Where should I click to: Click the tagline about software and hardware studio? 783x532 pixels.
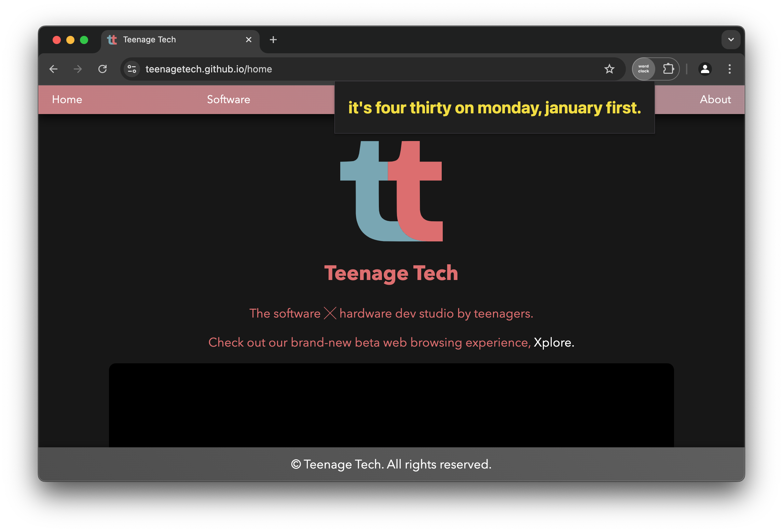(x=391, y=313)
